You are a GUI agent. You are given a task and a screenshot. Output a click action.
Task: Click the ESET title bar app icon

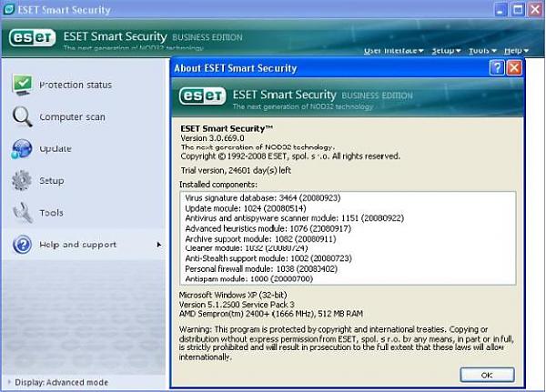(8, 9)
